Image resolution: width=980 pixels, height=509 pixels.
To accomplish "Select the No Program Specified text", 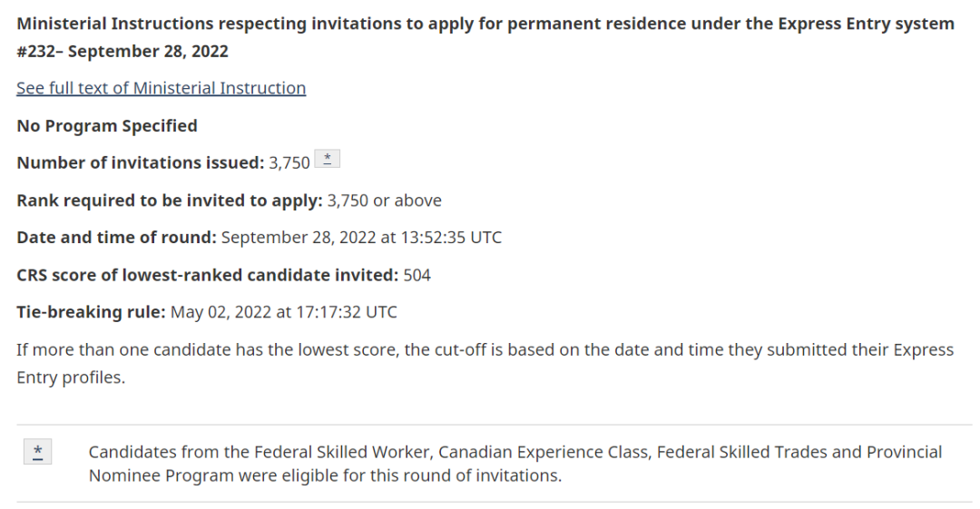I will [107, 126].
